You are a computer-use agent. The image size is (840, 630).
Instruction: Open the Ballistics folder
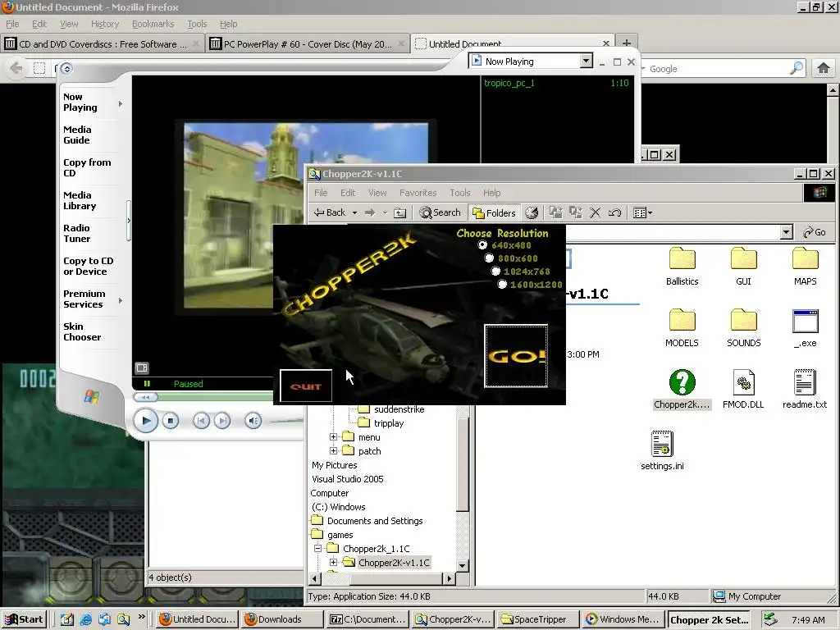(682, 267)
